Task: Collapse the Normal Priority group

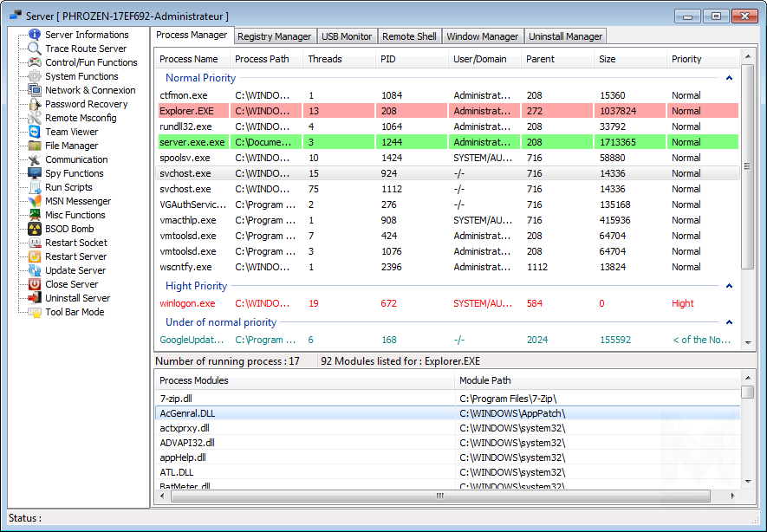Action: pyautogui.click(x=729, y=78)
